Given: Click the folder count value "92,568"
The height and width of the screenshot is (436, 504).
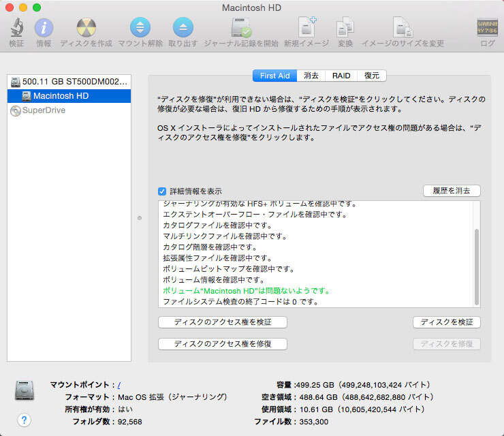Looking at the screenshot, I should pos(130,422).
